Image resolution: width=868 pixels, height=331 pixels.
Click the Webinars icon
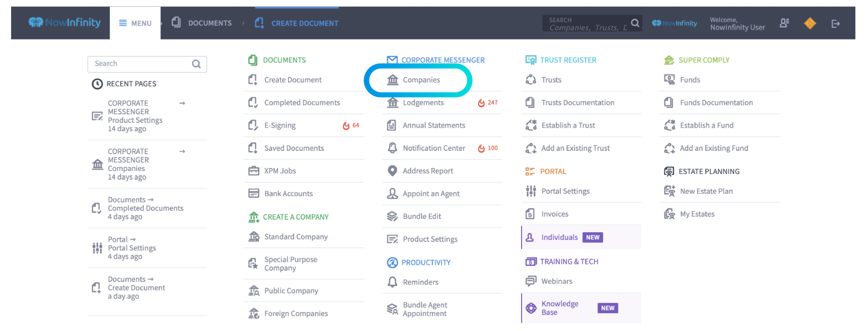click(531, 281)
